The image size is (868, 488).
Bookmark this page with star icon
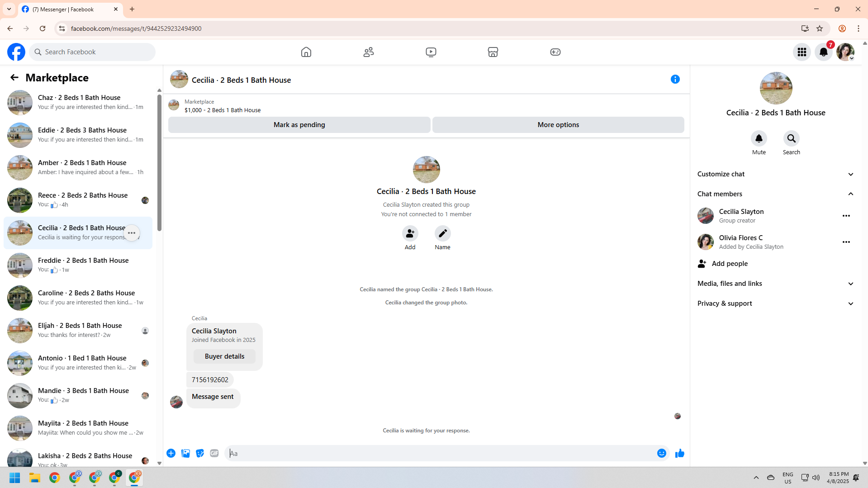click(819, 28)
